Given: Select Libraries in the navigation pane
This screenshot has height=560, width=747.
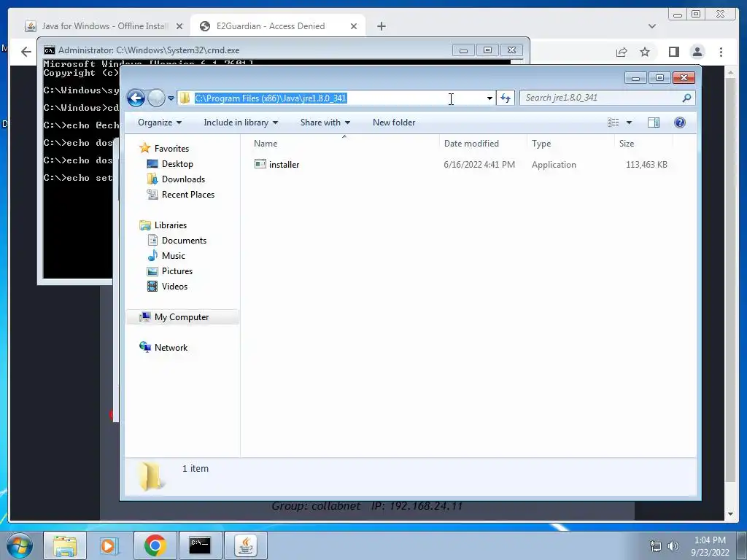Looking at the screenshot, I should pos(171,225).
